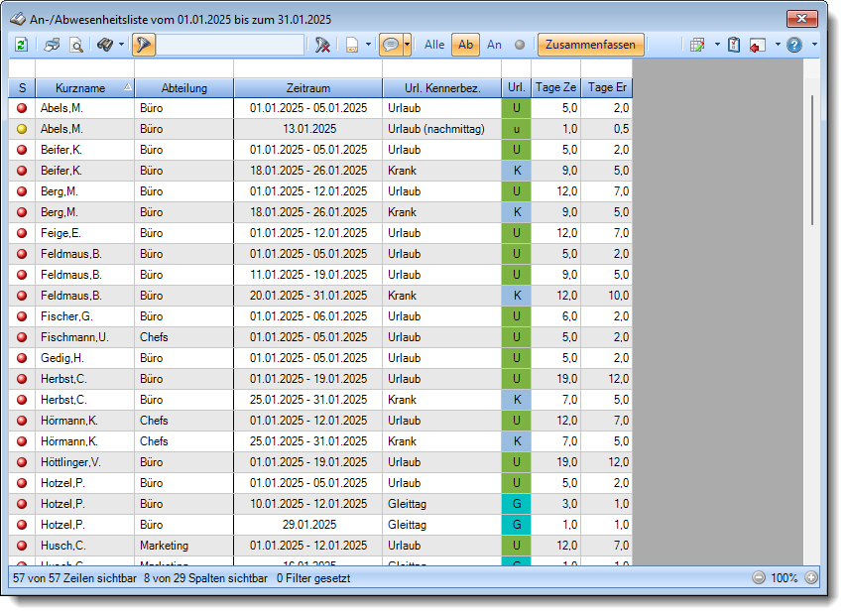Click the zoom in plus icon
This screenshot has width=848, height=616.
811,577
